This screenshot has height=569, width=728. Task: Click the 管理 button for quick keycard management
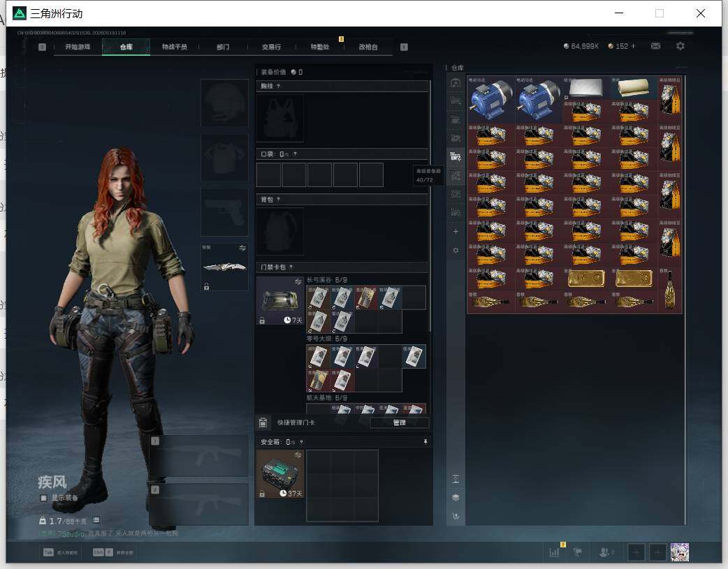(400, 422)
